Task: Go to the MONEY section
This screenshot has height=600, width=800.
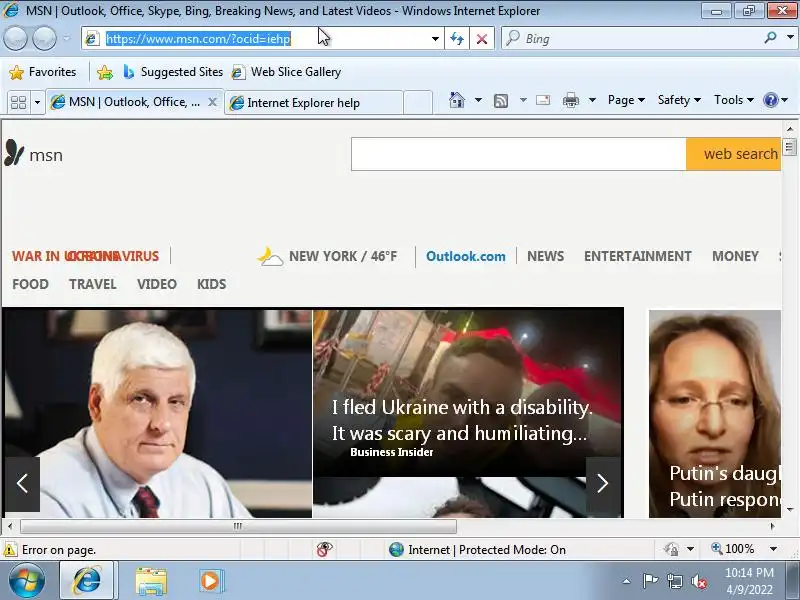Action: pyautogui.click(x=735, y=256)
